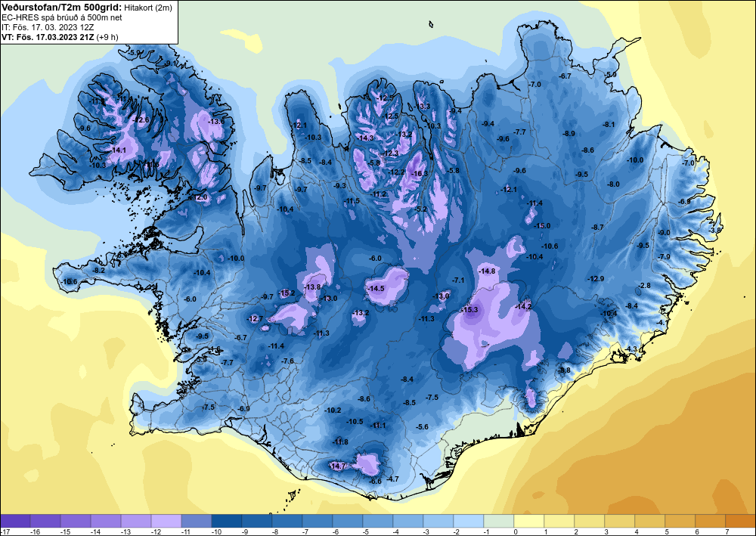Click the '0' legend scale label
The height and width of the screenshot is (536, 756).
click(514, 531)
